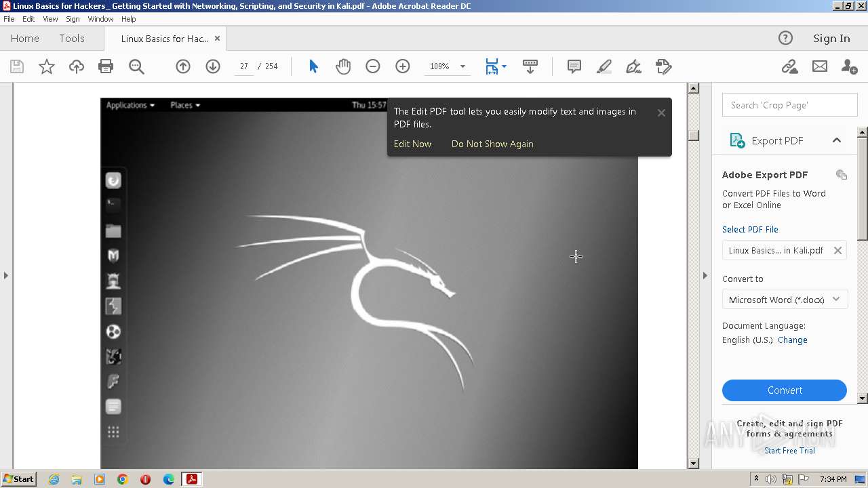Image resolution: width=868 pixels, height=488 pixels.
Task: Click the Export PDF tool icon
Action: point(737,140)
